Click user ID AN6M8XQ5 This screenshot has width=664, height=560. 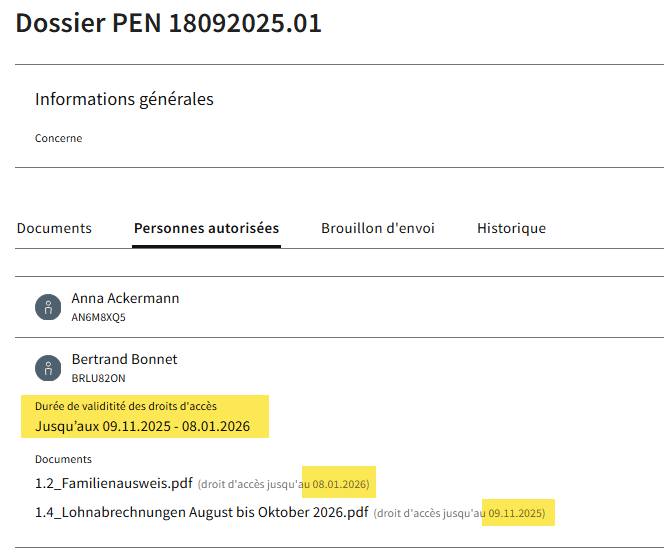click(98, 318)
